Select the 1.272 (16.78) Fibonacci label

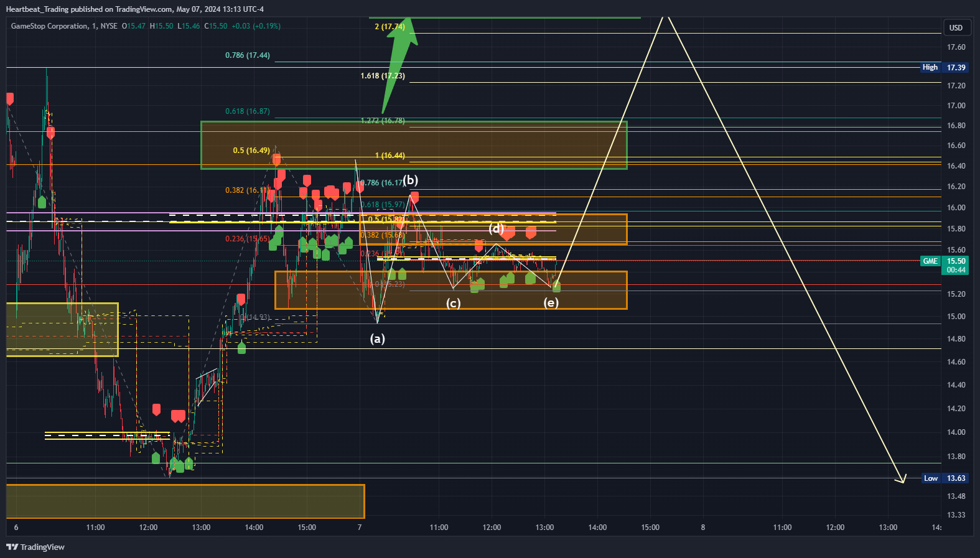[383, 121]
